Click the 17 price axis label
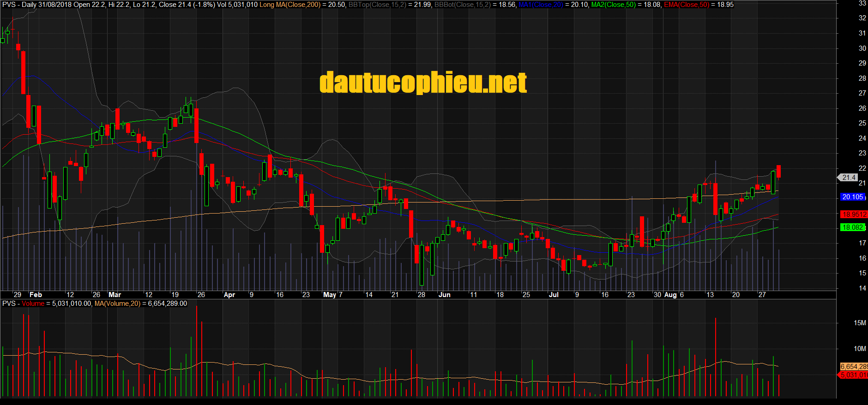This screenshot has height=405, width=868. tap(862, 243)
